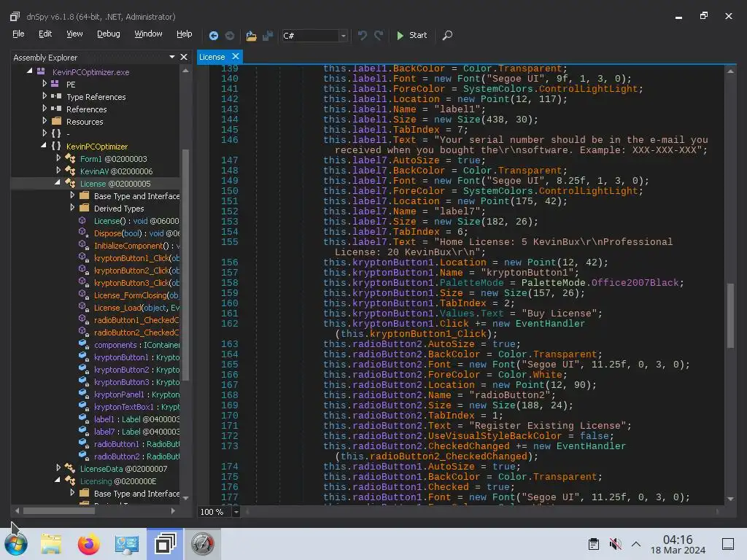Image resolution: width=747 pixels, height=560 pixels.
Task: Click "Buy License" string on line 161
Action: coord(560,314)
